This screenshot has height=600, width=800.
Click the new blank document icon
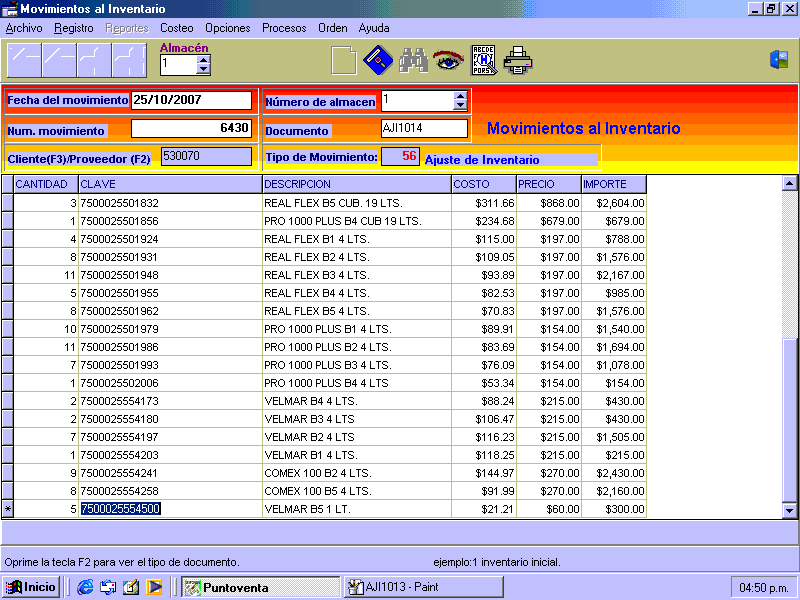[x=343, y=61]
